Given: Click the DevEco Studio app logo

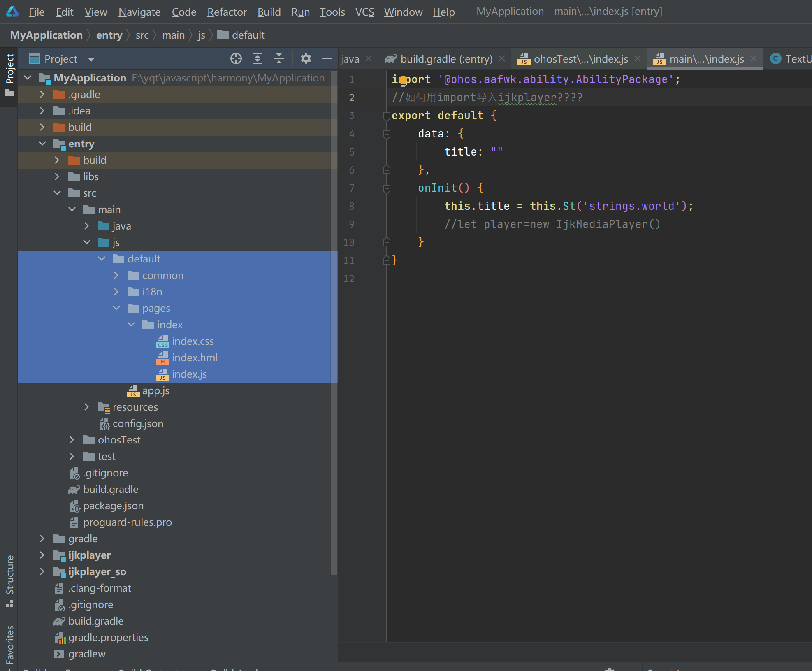Looking at the screenshot, I should pyautogui.click(x=12, y=12).
